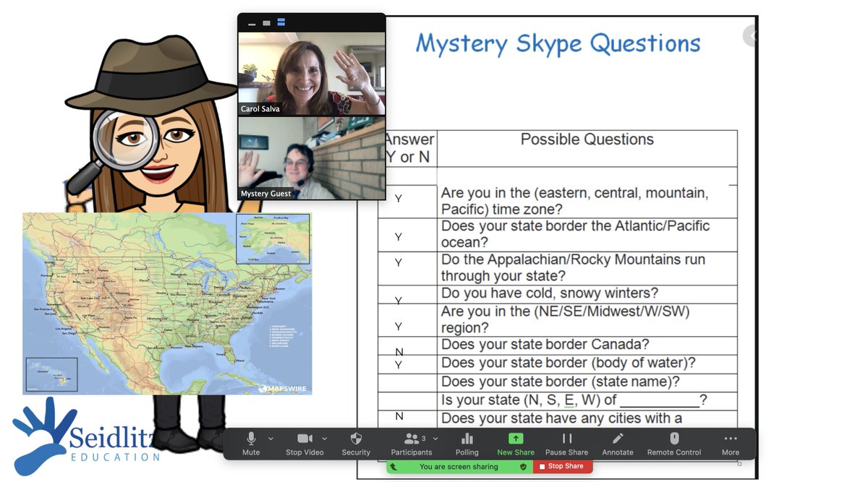Screen dimensions: 868x482
Task: Pause Share in the Zoom toolbar
Action: pyautogui.click(x=566, y=443)
